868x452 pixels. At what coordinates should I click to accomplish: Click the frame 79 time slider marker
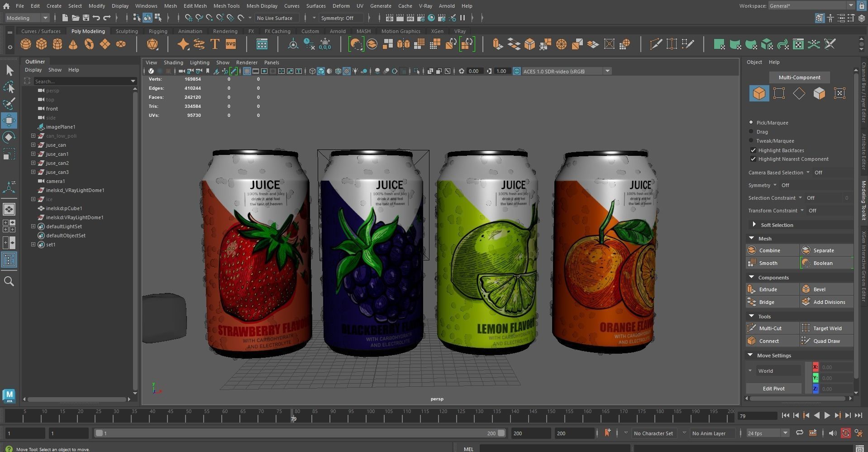[x=293, y=416]
